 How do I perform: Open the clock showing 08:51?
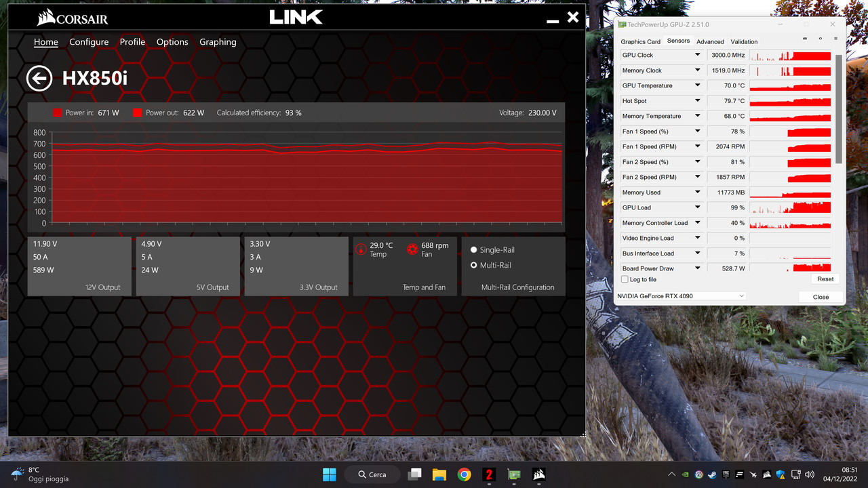coord(840,474)
